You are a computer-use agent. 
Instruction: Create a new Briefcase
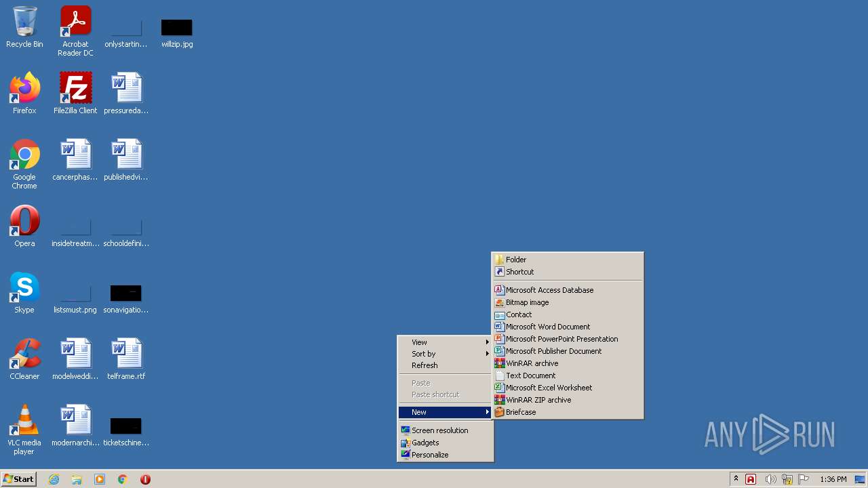(x=568, y=412)
